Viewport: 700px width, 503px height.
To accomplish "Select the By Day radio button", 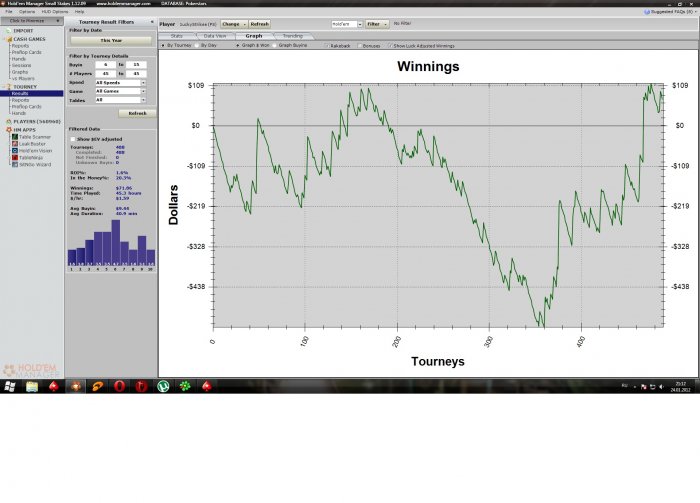I will coord(197,46).
